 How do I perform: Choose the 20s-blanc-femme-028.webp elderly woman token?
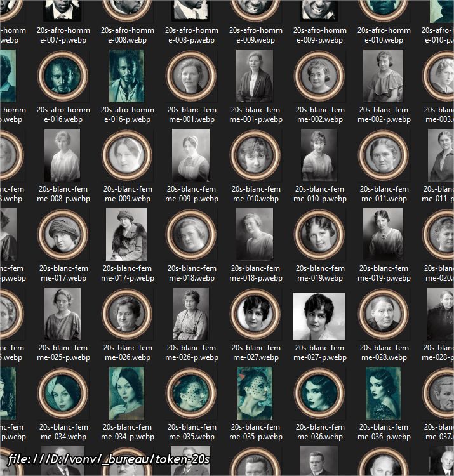(x=384, y=314)
